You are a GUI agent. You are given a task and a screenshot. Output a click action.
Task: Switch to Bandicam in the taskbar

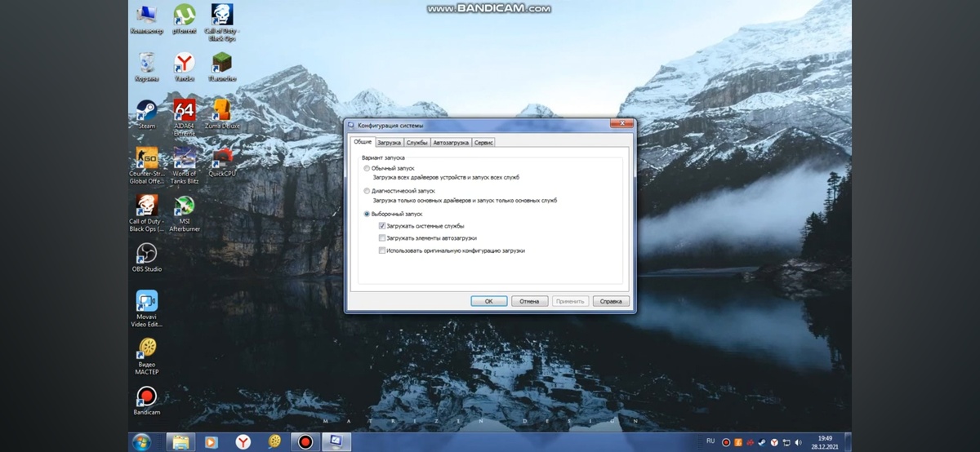point(305,441)
